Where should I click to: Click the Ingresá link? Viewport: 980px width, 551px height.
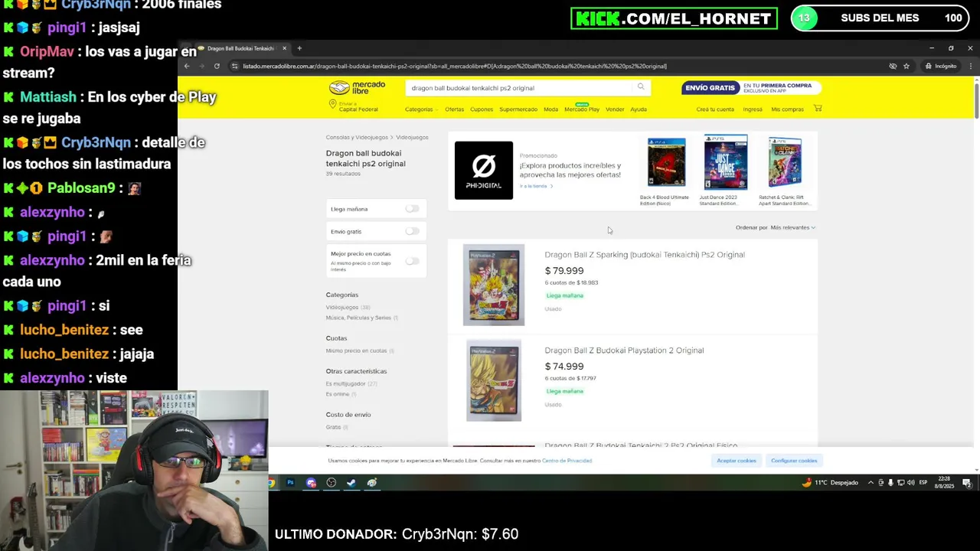point(753,109)
